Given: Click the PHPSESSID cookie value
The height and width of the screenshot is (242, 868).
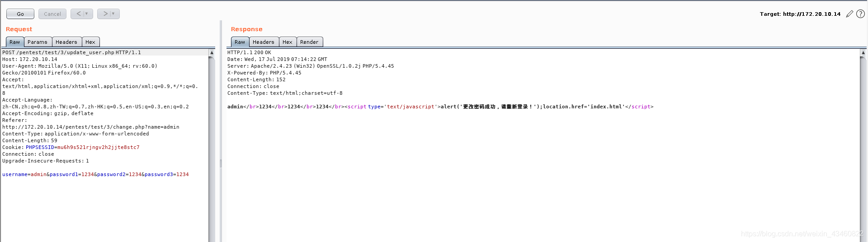Looking at the screenshot, I should tap(98, 147).
